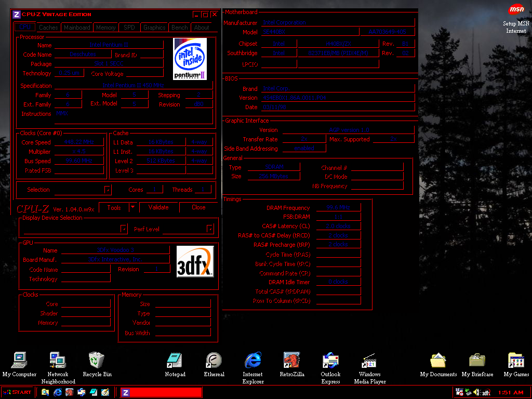Open the Tools button dropdown arrow
Viewport: 532px width, 399px height.
click(133, 207)
